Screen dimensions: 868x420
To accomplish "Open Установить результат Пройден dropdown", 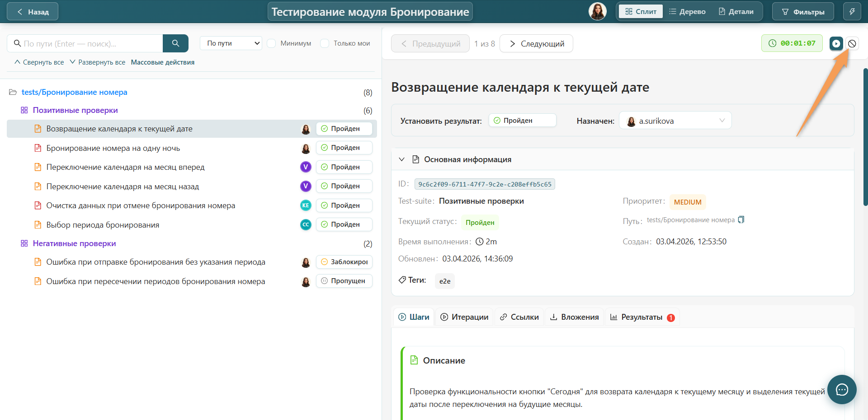I will point(522,121).
